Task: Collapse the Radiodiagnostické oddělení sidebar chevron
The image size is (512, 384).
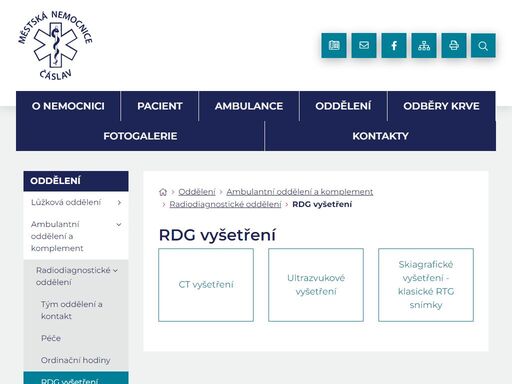Action: (x=115, y=271)
